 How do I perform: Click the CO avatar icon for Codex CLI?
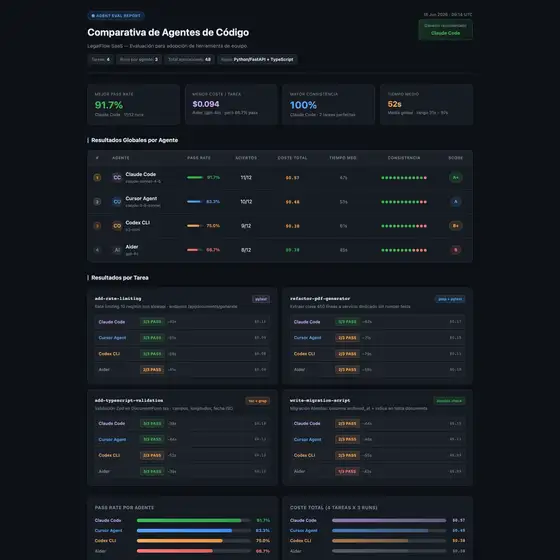coord(117,226)
